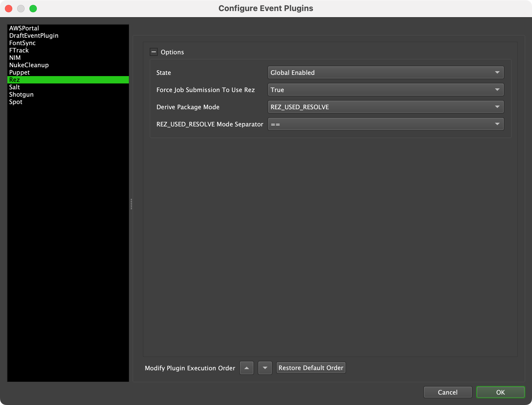Select DraftEventPlugin in the list

(x=34, y=36)
